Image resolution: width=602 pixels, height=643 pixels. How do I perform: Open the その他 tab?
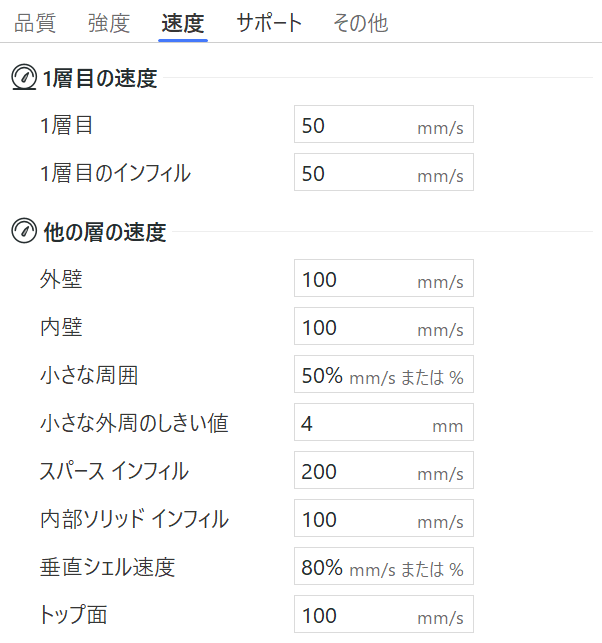pos(360,23)
